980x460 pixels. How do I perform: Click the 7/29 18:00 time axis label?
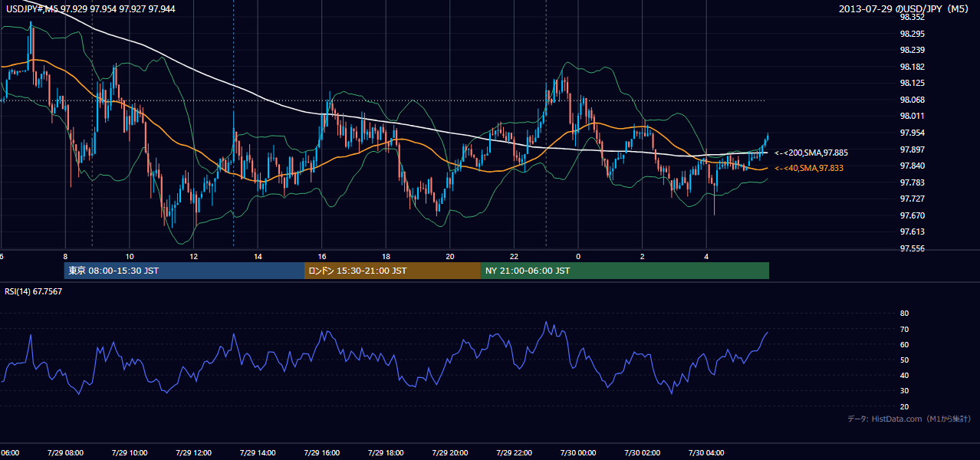click(385, 452)
